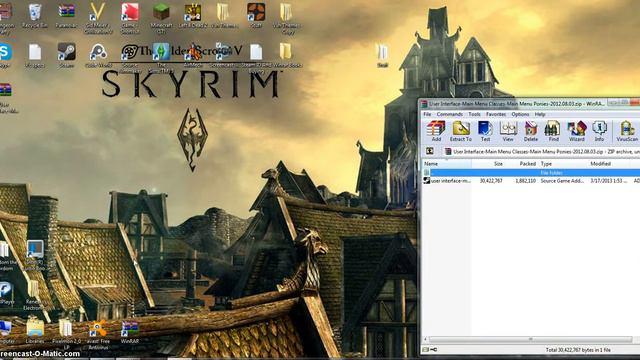
Task: Click the 1,882,110 packed size value
Action: [525, 181]
